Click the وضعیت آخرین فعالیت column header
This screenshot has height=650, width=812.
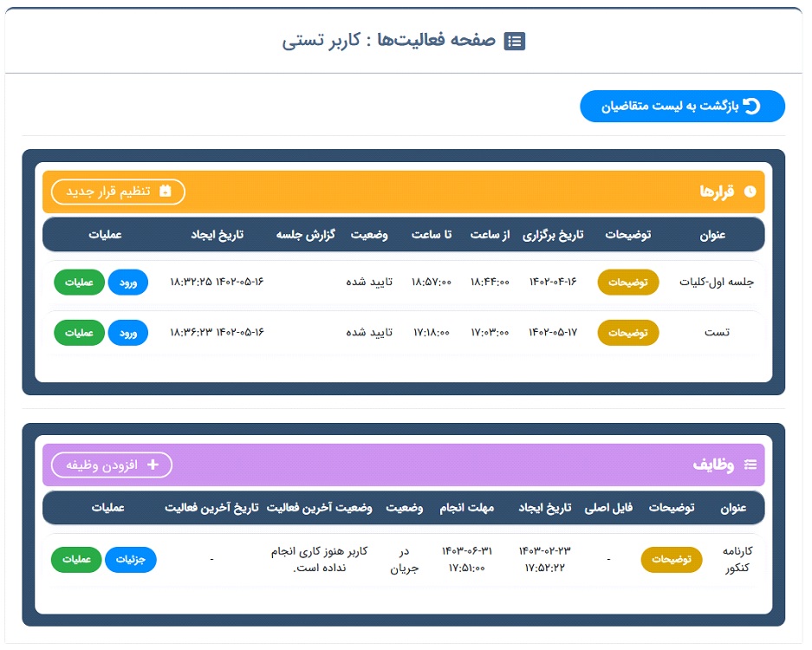tap(319, 508)
